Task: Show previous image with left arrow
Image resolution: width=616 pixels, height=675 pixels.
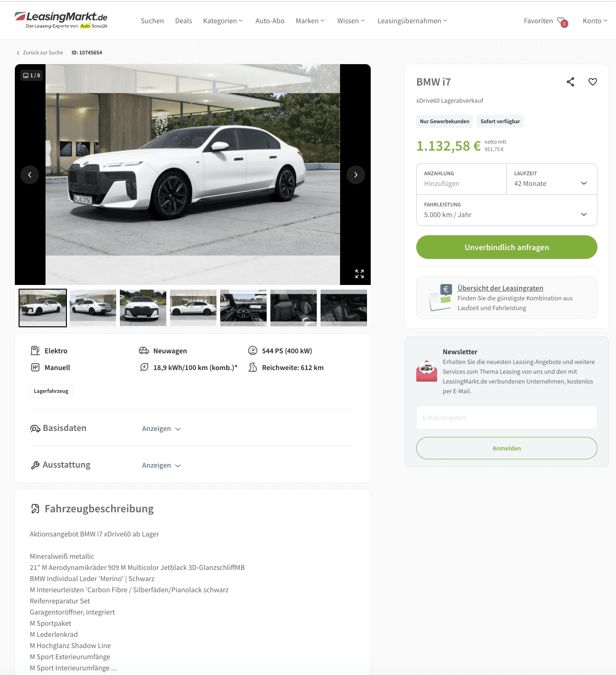Action: [30, 175]
